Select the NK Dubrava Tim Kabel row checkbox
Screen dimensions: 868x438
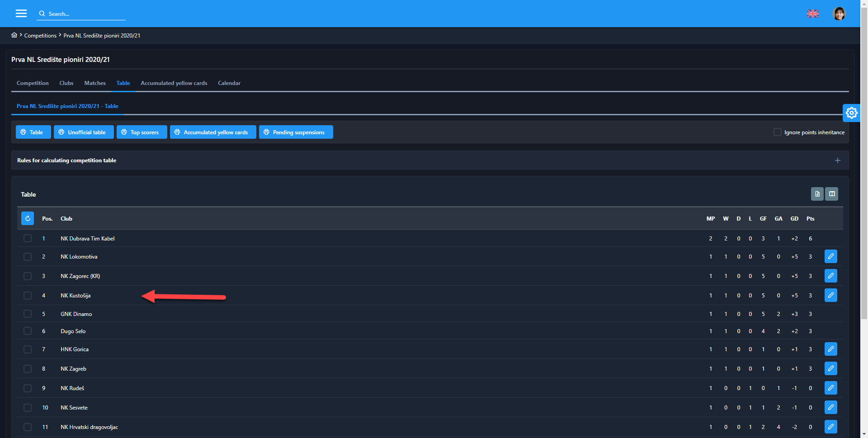click(28, 238)
